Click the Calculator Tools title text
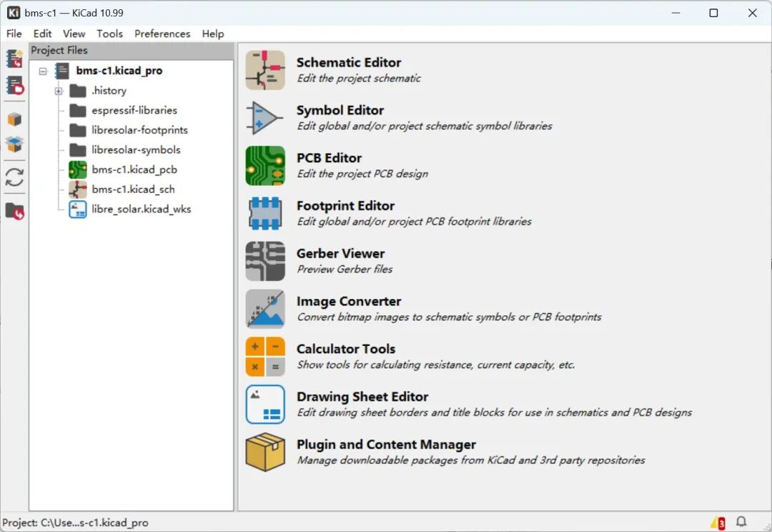This screenshot has height=532, width=772. point(346,349)
